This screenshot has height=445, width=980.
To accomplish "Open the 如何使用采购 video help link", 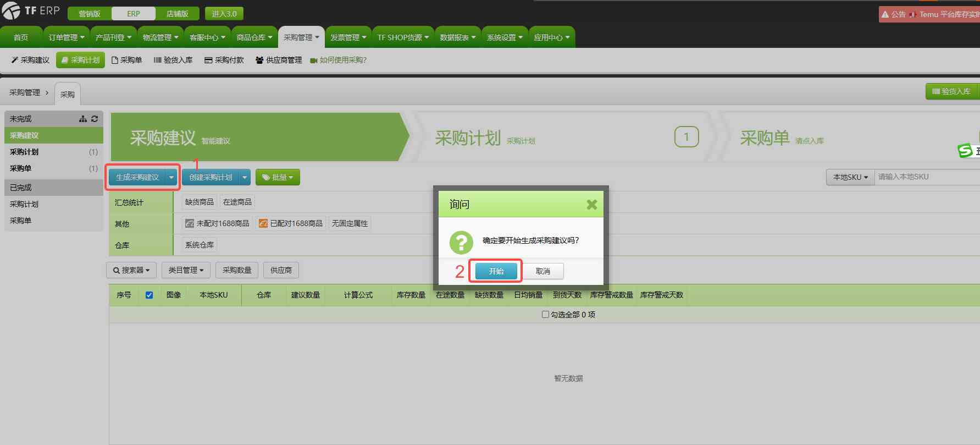I will coord(338,60).
